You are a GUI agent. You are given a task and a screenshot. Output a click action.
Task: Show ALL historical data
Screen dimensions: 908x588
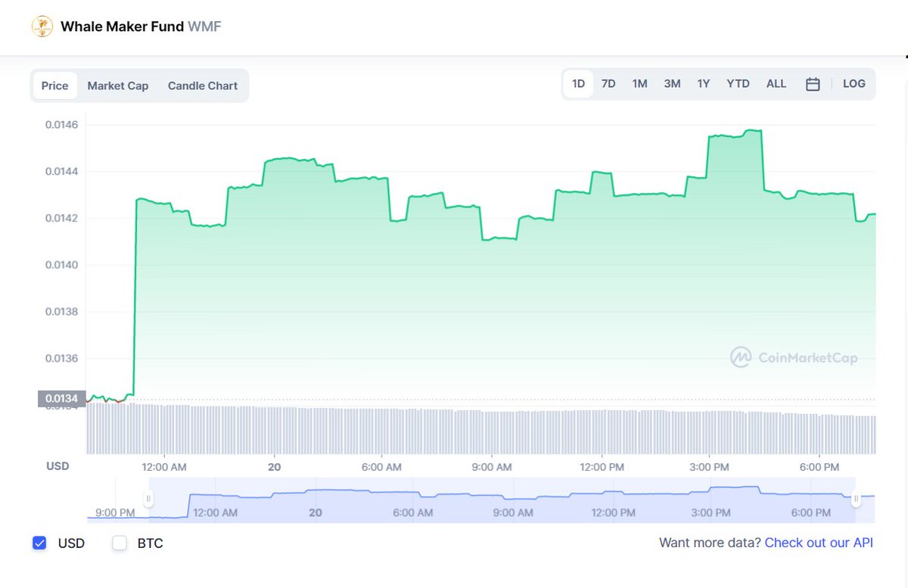(x=776, y=83)
